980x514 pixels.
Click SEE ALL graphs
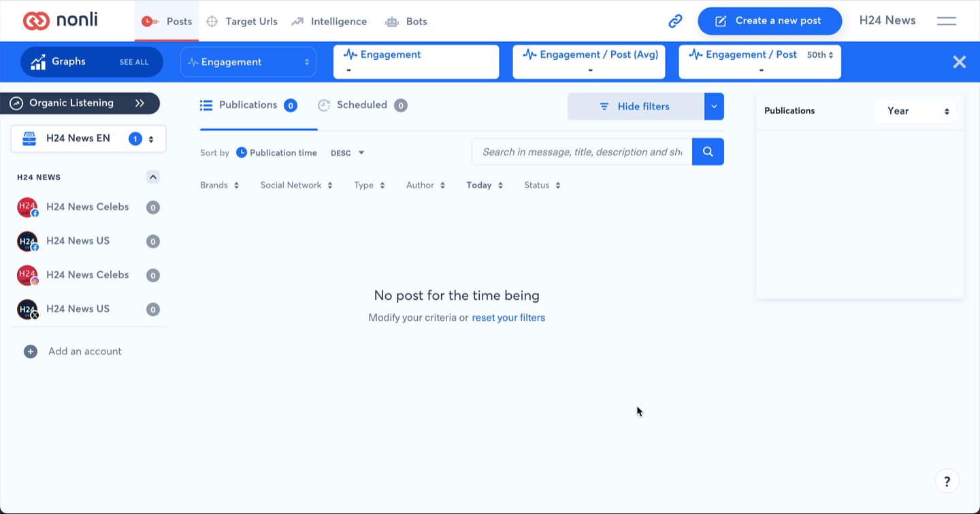point(134,62)
